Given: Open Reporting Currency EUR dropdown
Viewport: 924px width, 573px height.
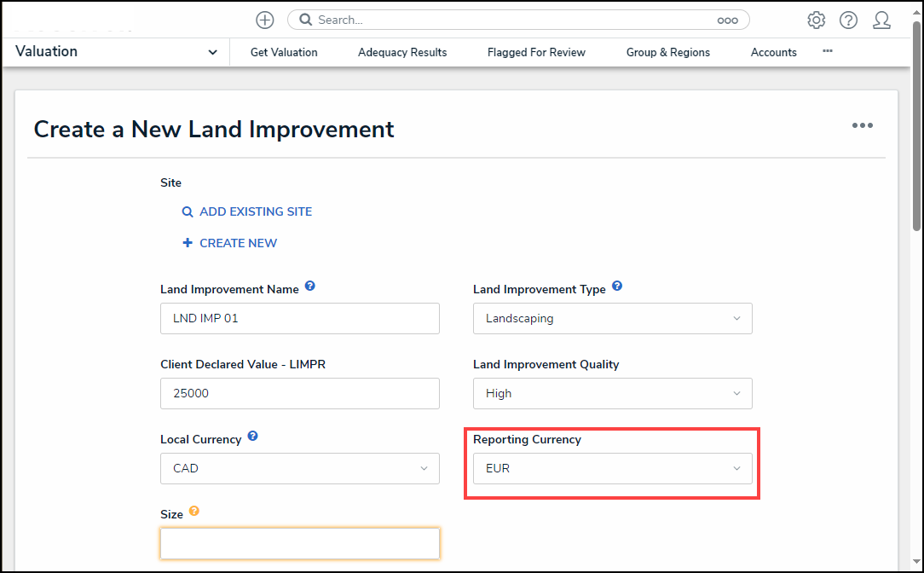Looking at the screenshot, I should (612, 468).
